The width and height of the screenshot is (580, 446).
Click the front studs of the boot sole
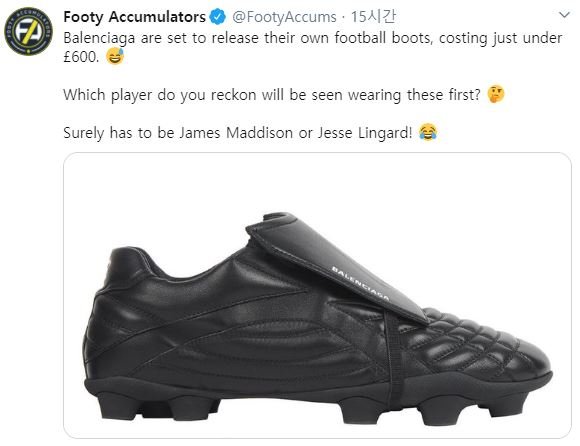coord(436,409)
